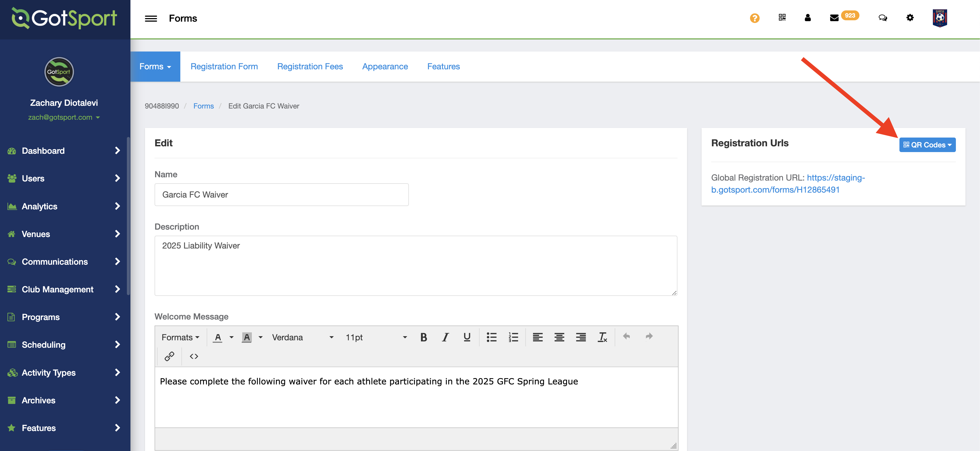Open the chat bubbles icon

[883, 18]
